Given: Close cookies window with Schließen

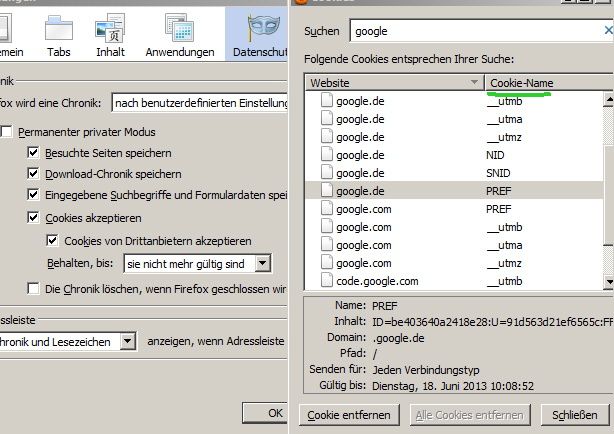Looking at the screenshot, I should [574, 415].
